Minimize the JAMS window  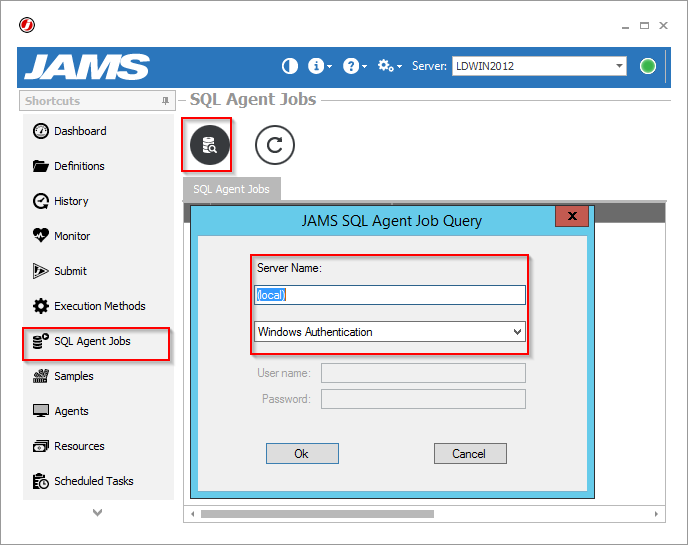[625, 26]
